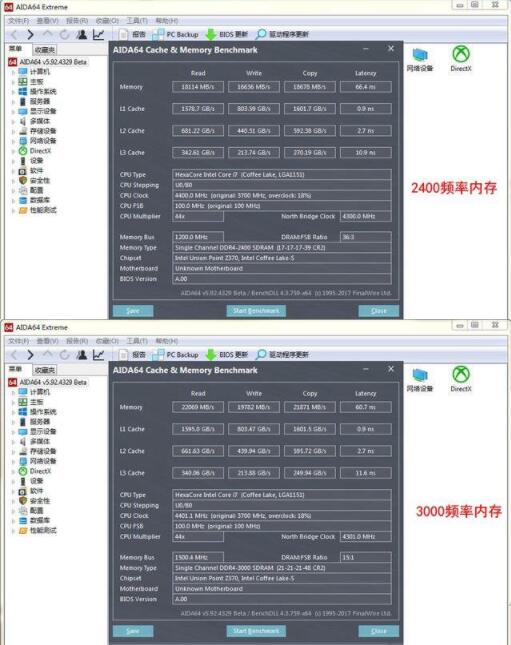Open 文件(F) menu in 2400频率内存 window
This screenshot has height=645, width=511.
tap(19, 21)
